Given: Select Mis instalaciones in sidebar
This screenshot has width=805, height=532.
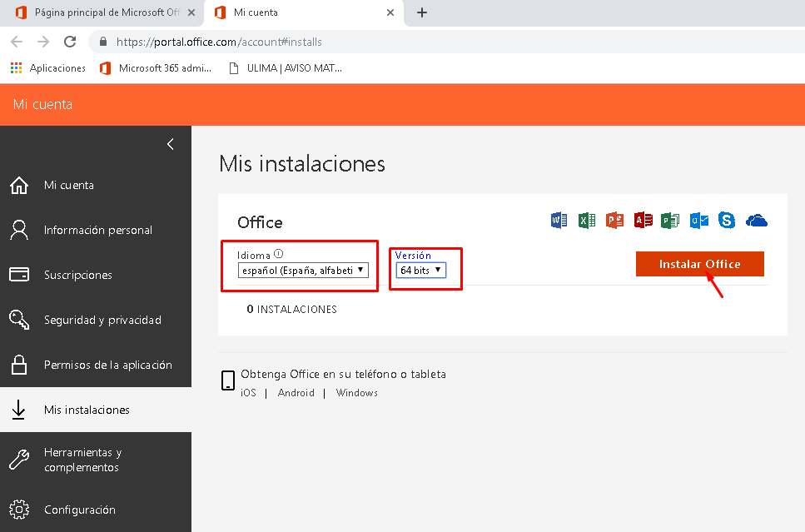Looking at the screenshot, I should tap(96, 410).
